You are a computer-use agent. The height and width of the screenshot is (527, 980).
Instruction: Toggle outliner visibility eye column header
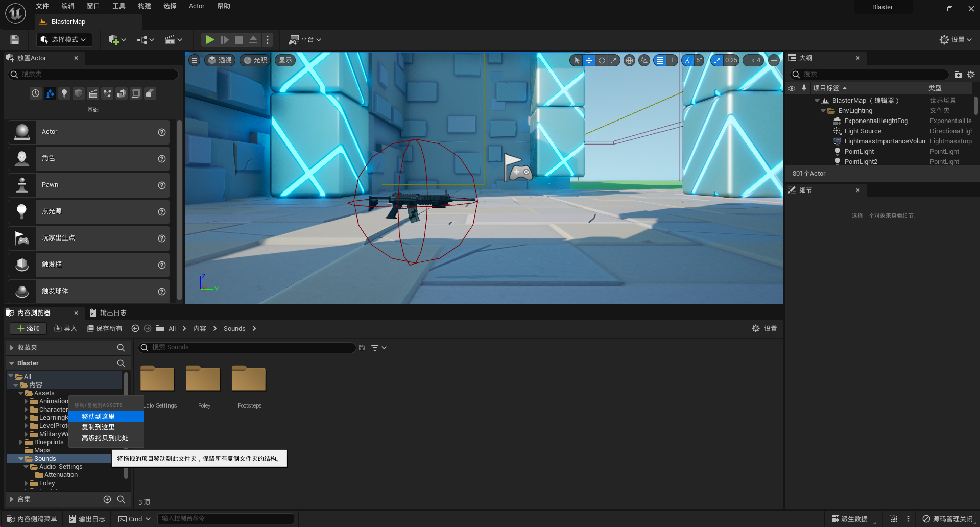pos(792,88)
